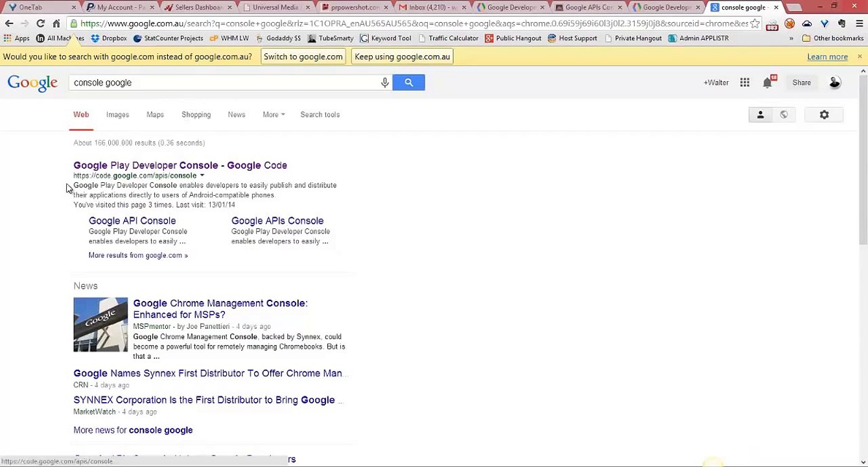Bookmark this page with the star
The width and height of the screenshot is (868, 467).
coord(755,23)
